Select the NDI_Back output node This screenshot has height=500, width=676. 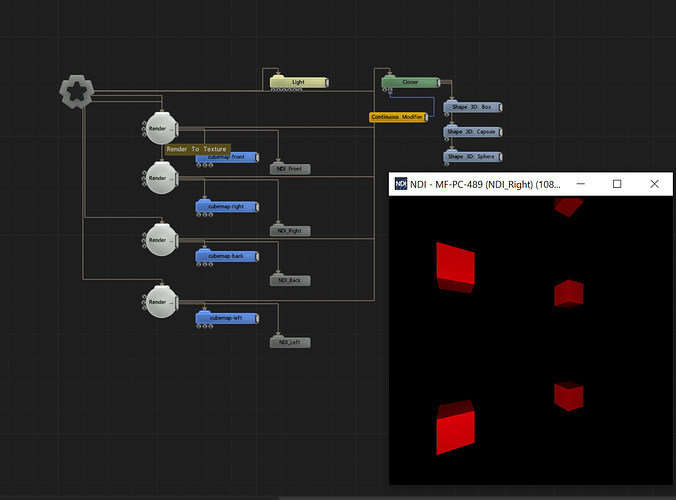pos(290,281)
